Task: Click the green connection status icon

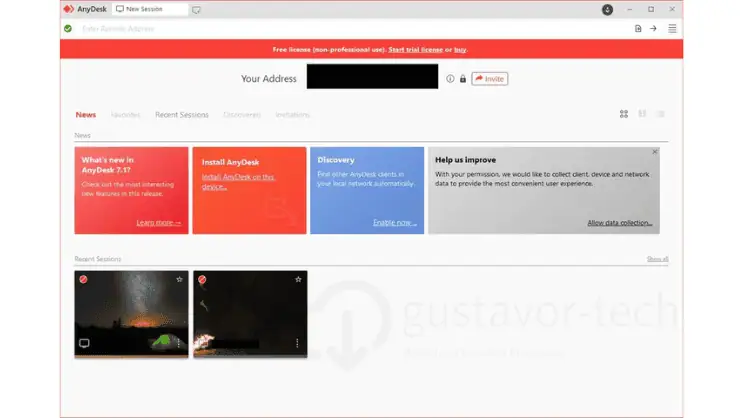Action: click(x=68, y=28)
